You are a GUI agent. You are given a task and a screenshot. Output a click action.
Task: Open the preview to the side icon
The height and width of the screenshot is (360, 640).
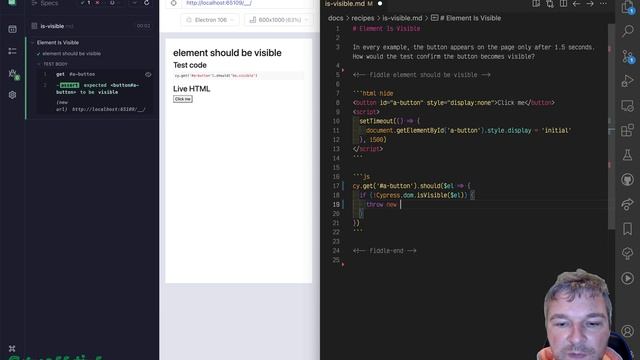coord(536,4)
